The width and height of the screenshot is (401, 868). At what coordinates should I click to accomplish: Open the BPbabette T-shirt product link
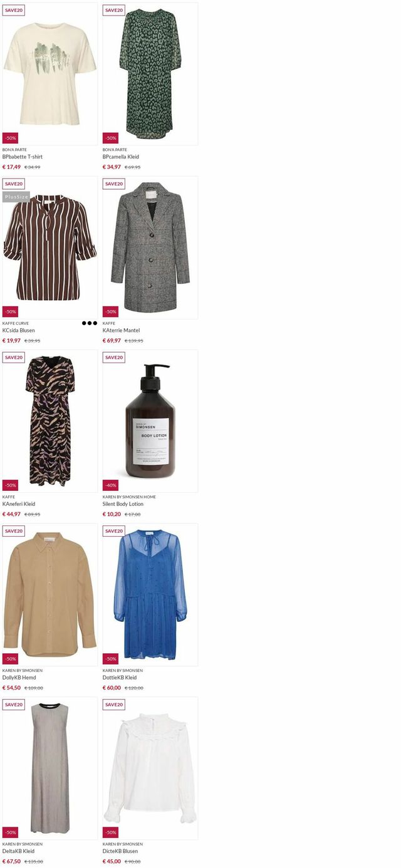point(23,157)
